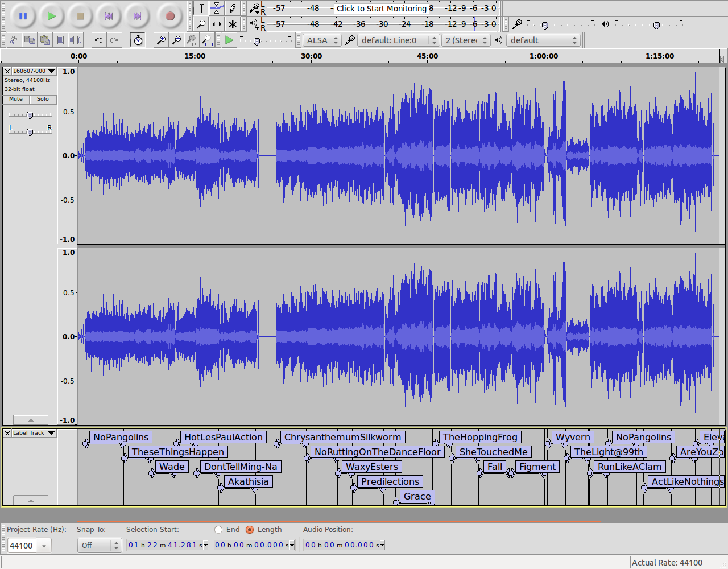
Task: Select the Envelope tool
Action: click(217, 8)
